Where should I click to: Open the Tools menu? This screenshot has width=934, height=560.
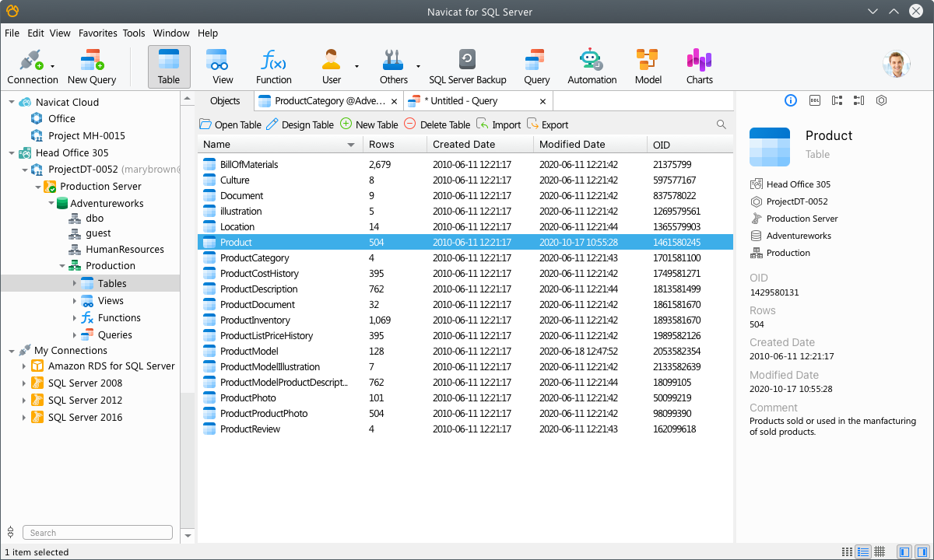click(x=134, y=33)
